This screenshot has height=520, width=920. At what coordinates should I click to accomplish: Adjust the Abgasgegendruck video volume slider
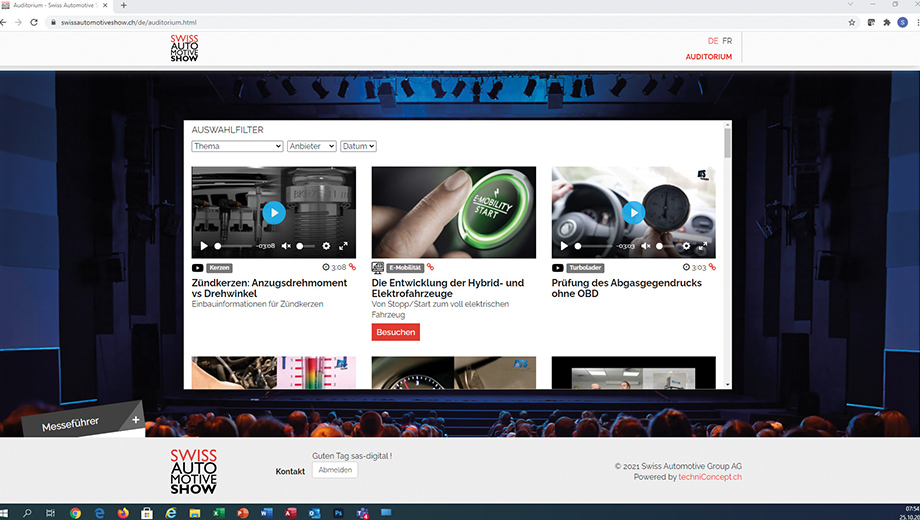pyautogui.click(x=666, y=246)
